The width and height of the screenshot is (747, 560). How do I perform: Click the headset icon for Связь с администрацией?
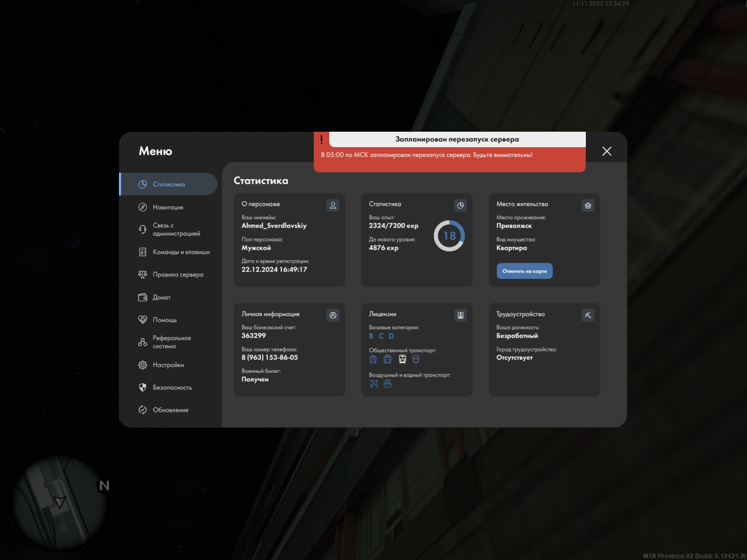[142, 229]
